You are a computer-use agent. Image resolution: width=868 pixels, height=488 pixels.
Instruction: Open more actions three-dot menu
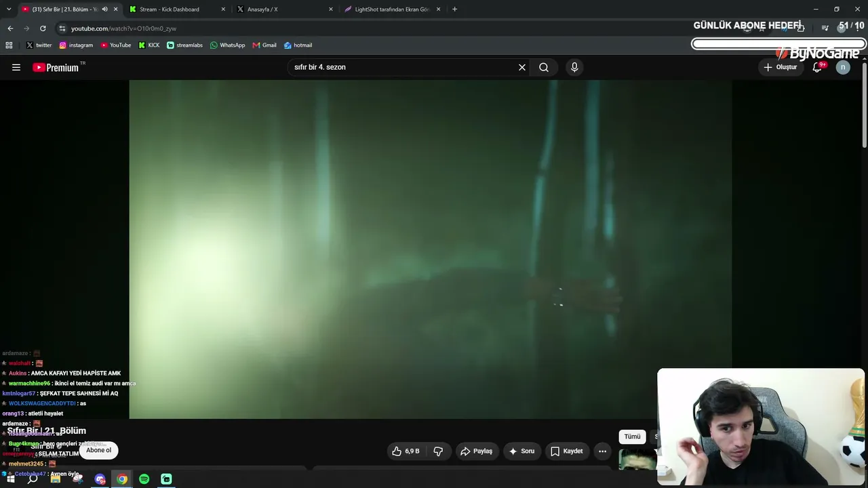point(602,451)
